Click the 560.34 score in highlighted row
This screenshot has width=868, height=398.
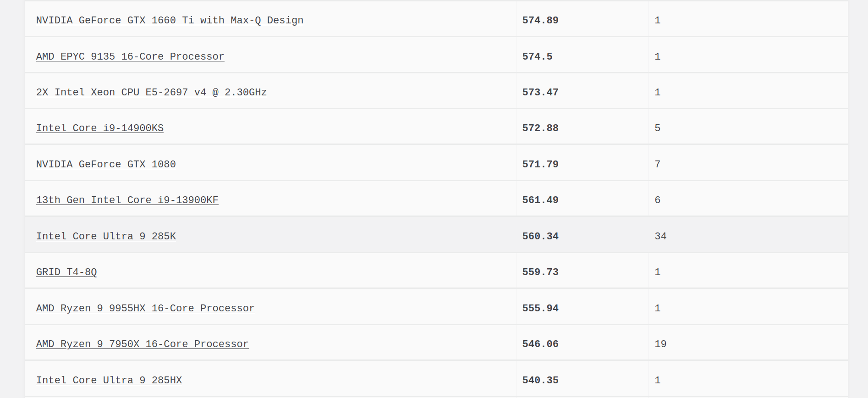(540, 236)
